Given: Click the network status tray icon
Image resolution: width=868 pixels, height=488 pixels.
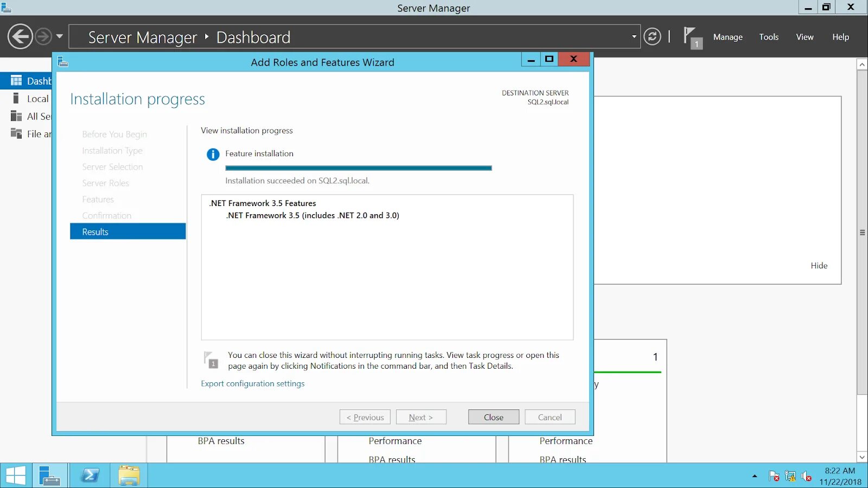Looking at the screenshot, I should 790,476.
